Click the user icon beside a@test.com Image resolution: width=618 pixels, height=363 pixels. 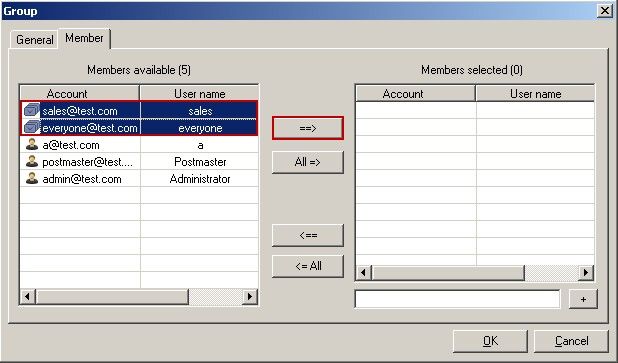click(x=32, y=145)
